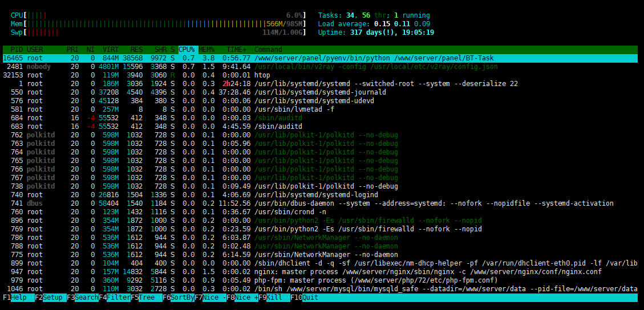Screen dimensions: 644x310
Task: Select NetworkManager row with PID 775
Action: [x=321, y=255]
